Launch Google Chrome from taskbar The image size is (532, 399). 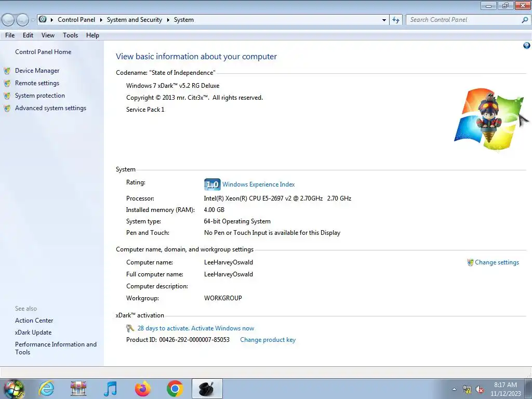coord(175,389)
